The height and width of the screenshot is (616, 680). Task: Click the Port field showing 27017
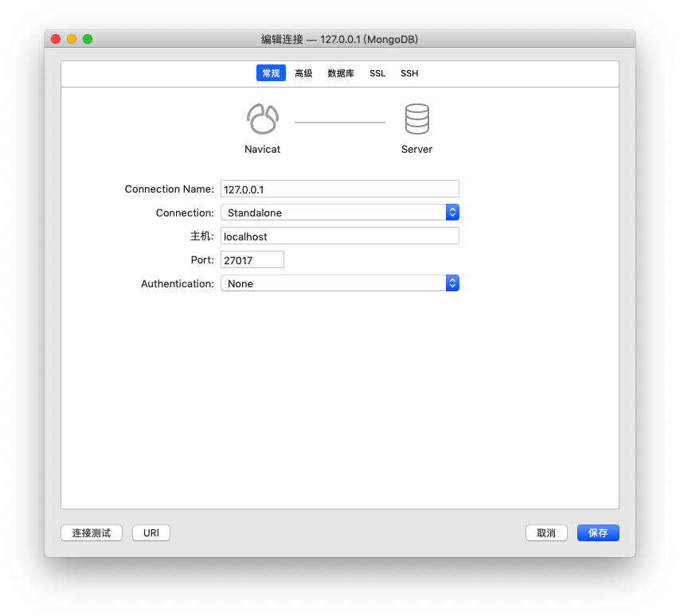252,259
